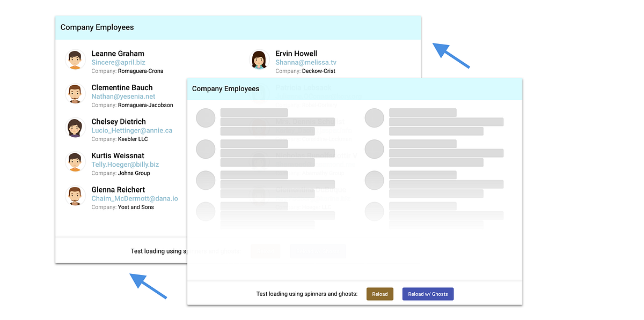Click the back card's Company Employees header
The height and width of the screenshot is (320, 644).
click(97, 27)
